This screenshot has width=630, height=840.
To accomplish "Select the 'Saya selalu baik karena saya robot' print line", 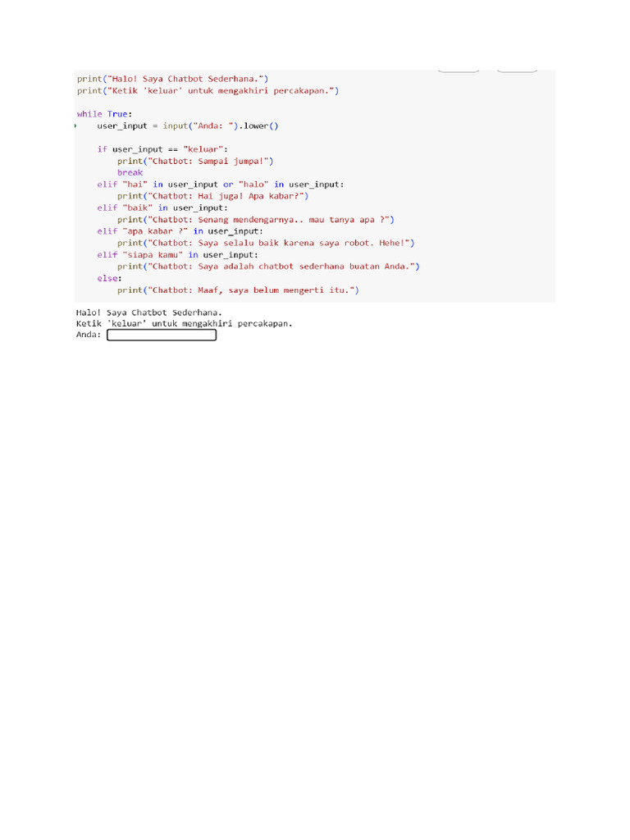I will [x=267, y=243].
